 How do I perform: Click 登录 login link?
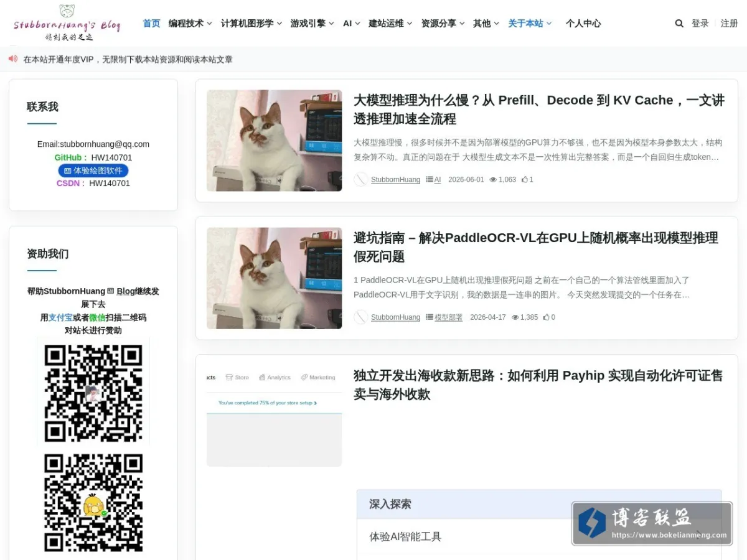click(x=700, y=24)
